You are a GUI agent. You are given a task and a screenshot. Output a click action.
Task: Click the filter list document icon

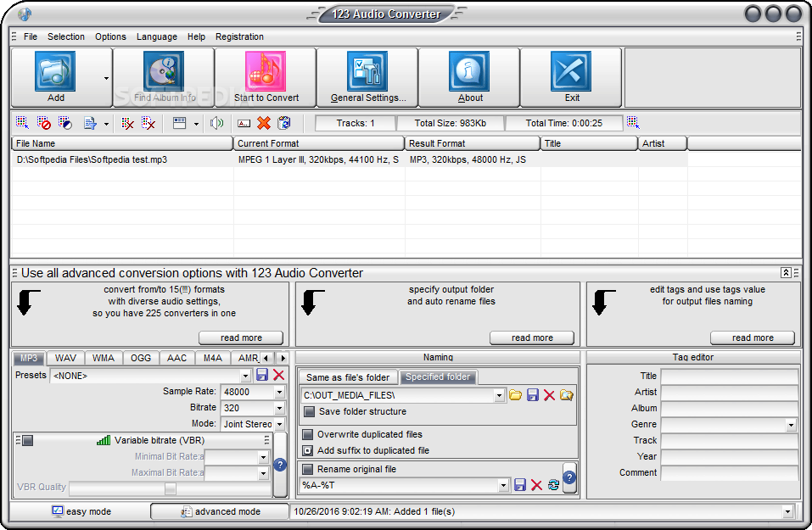tap(90, 123)
